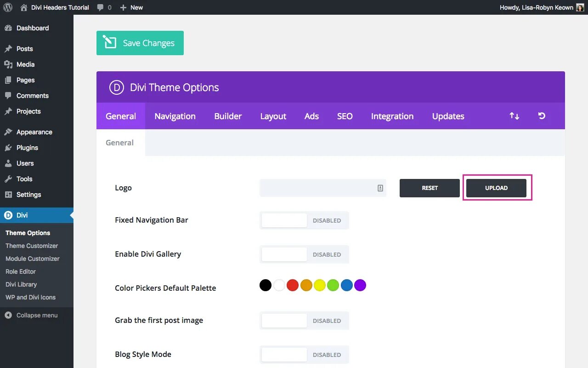588x368 pixels.
Task: Open Divi Library link
Action: (x=21, y=284)
